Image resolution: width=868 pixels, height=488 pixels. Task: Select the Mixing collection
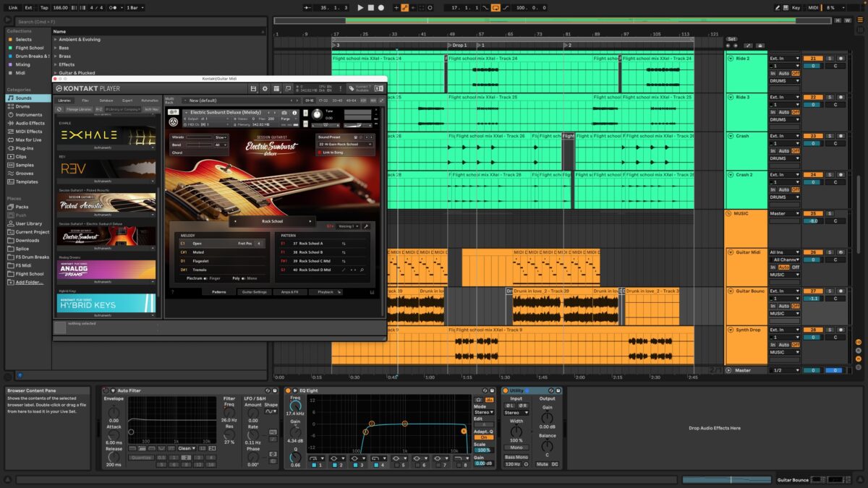click(x=23, y=64)
